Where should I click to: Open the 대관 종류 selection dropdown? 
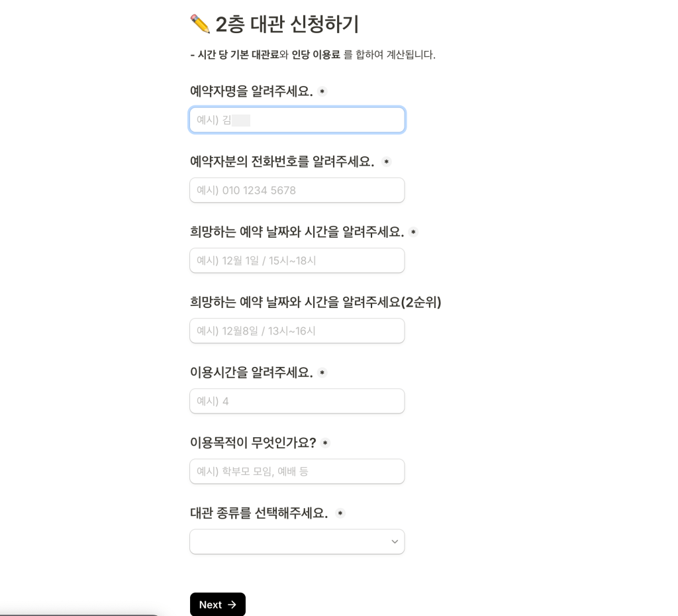(x=297, y=542)
